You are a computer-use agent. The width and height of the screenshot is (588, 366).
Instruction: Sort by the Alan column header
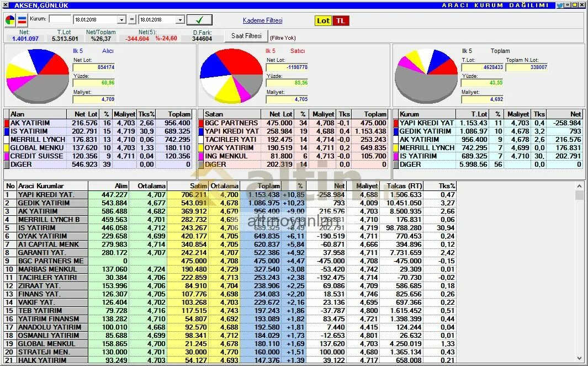38,114
